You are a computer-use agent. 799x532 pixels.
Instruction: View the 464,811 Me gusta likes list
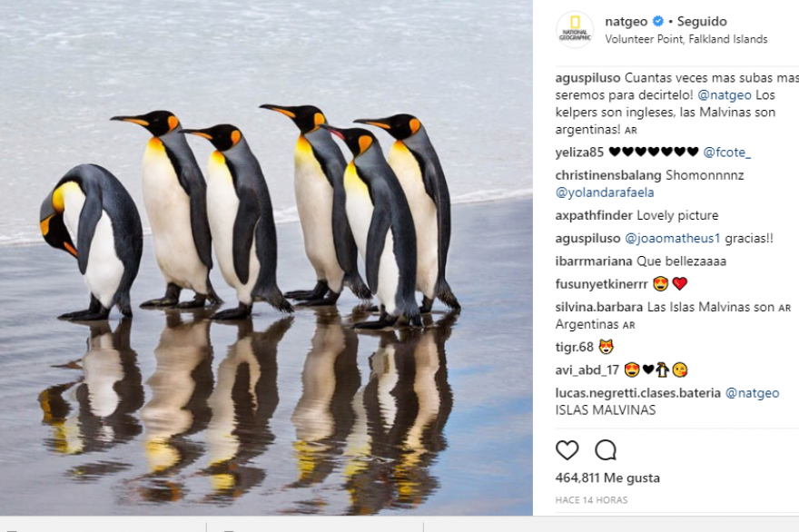click(607, 478)
